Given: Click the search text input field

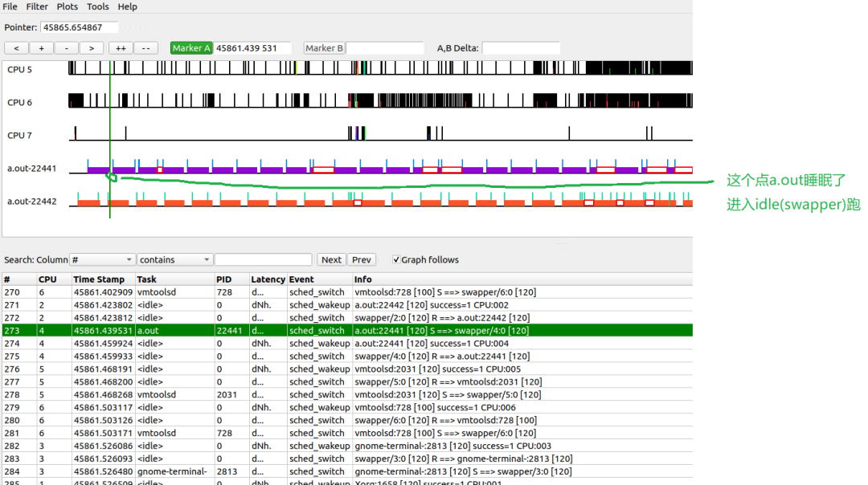Looking at the screenshot, I should point(263,260).
